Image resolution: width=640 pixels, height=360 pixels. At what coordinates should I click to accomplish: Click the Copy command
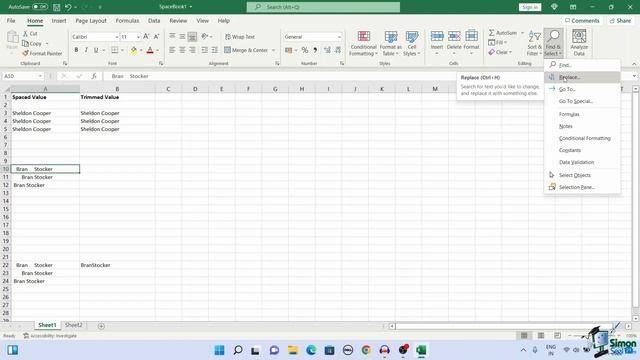(x=32, y=43)
